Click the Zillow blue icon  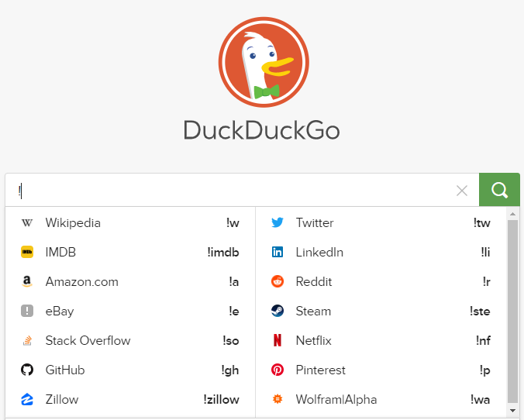27,399
